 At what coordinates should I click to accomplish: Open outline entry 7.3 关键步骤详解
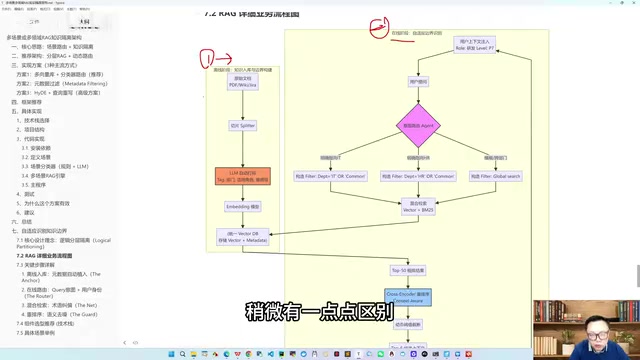point(35,265)
